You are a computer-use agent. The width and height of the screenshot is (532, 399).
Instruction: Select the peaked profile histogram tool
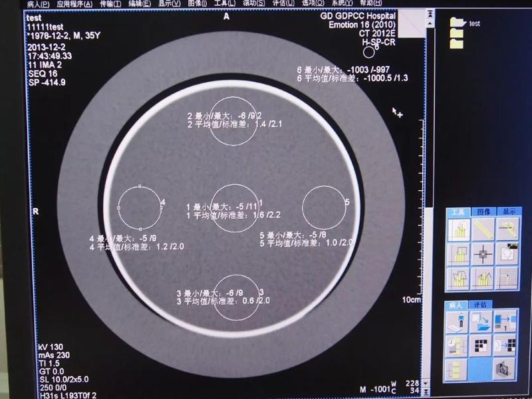click(483, 279)
